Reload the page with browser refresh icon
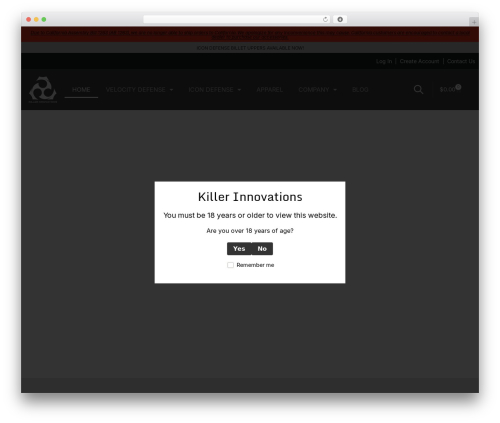Image resolution: width=500 pixels, height=423 pixels. (325, 19)
